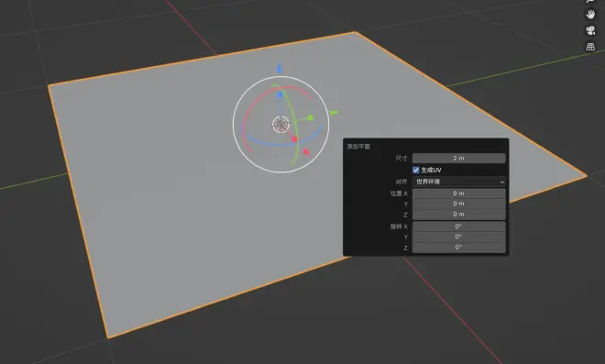Click the 旋转 Z angle field

coord(458,248)
